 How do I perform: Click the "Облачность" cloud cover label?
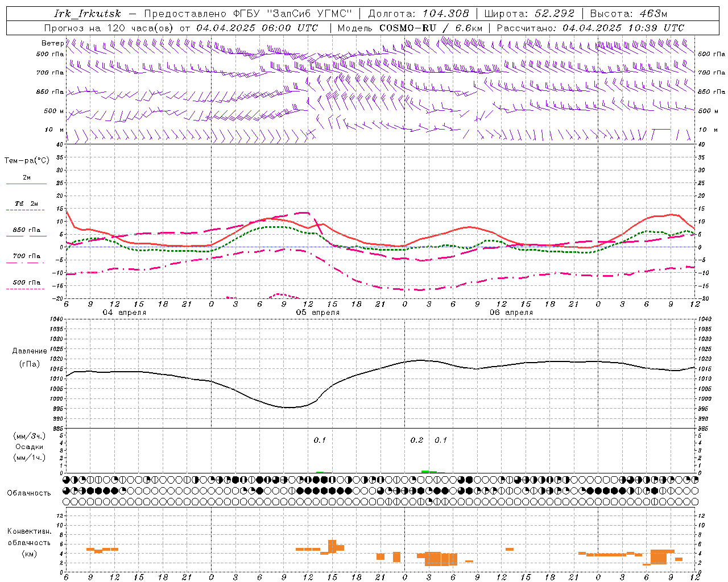pos(29,493)
